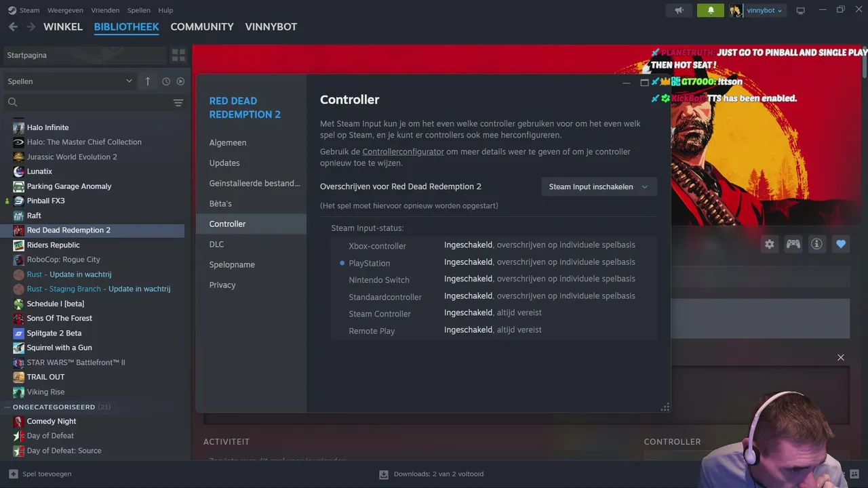Viewport: 868px width, 488px height.
Task: Select Spelopname in properties sidebar
Action: [251, 264]
